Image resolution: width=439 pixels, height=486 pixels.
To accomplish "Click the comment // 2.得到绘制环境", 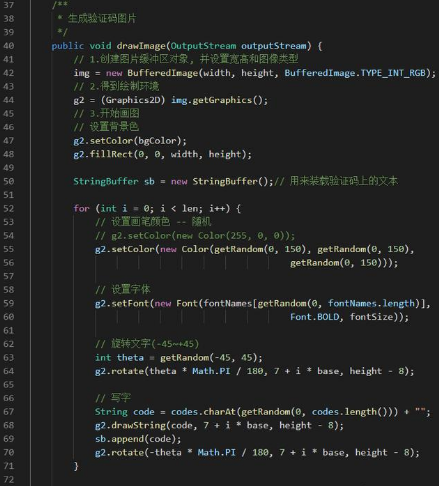I will tap(116, 87).
